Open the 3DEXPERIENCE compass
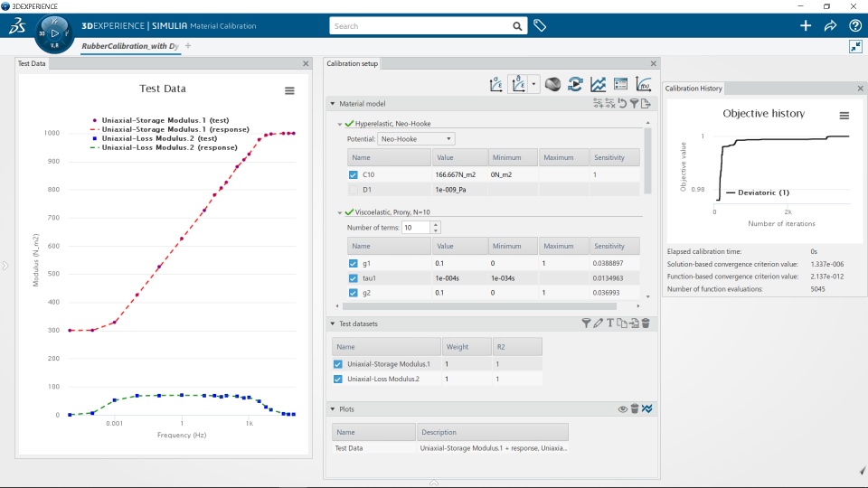The image size is (868, 488). coord(54,33)
